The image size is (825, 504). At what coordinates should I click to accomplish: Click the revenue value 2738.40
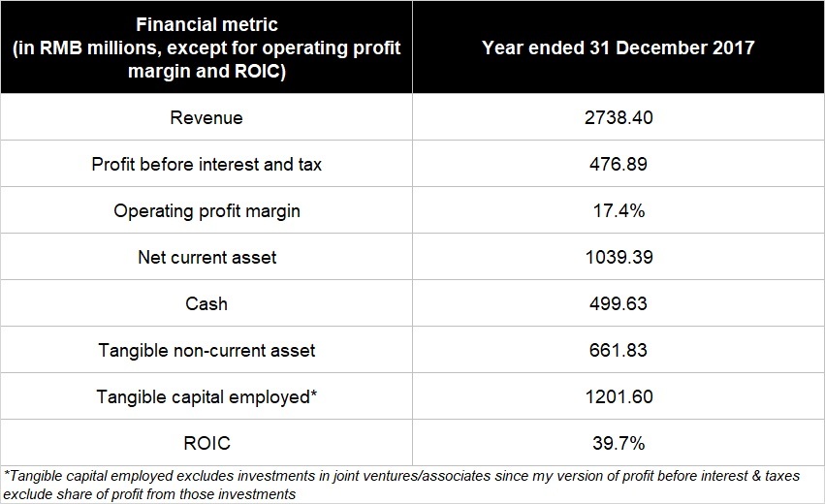pyautogui.click(x=618, y=118)
